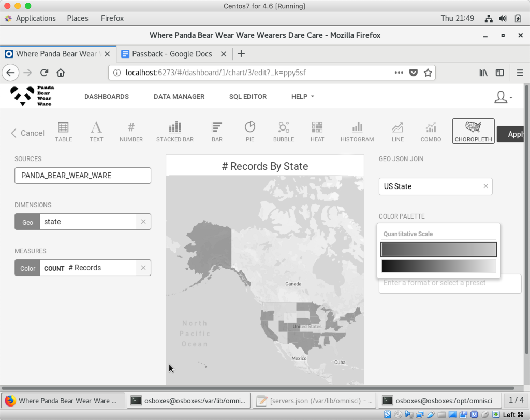This screenshot has width=530, height=420.
Task: Select the darker black-to-white gradient palette
Action: 438,266
